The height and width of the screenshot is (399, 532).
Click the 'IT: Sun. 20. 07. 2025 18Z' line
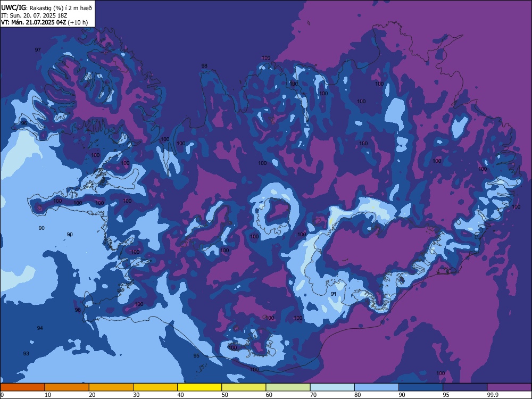[34, 15]
